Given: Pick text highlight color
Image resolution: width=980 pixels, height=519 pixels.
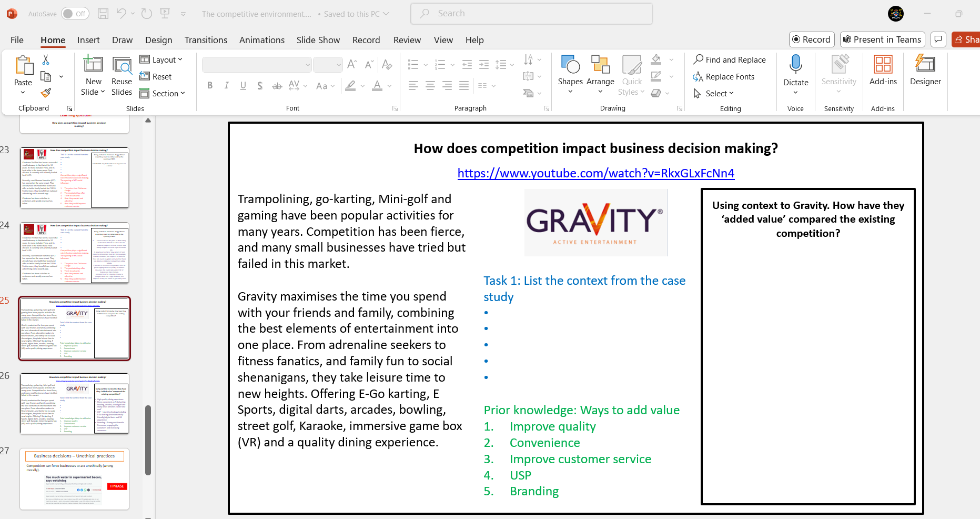Looking at the screenshot, I should click(x=350, y=86).
